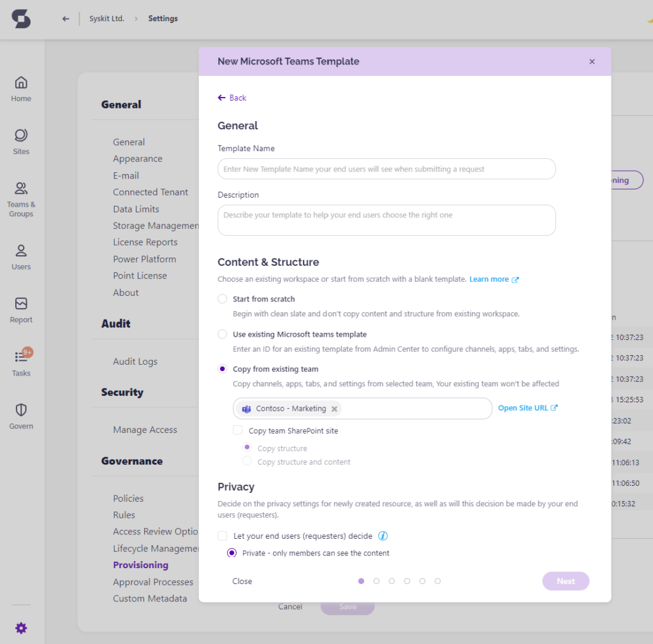This screenshot has width=653, height=644.
Task: Click the first wizard step dot
Action: pyautogui.click(x=361, y=581)
